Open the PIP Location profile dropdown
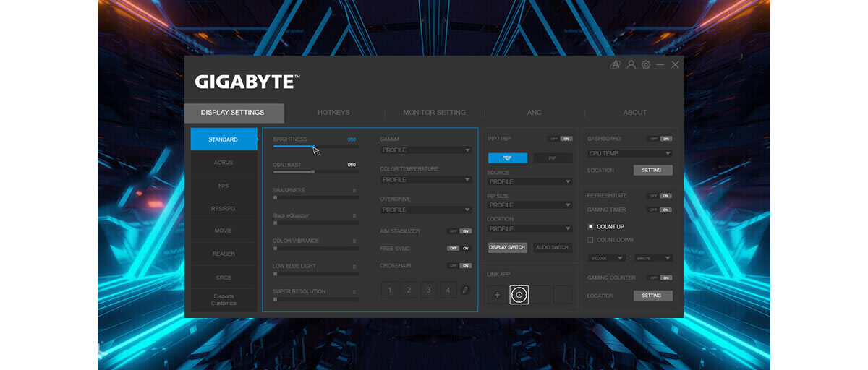The width and height of the screenshot is (868, 370). coord(530,229)
